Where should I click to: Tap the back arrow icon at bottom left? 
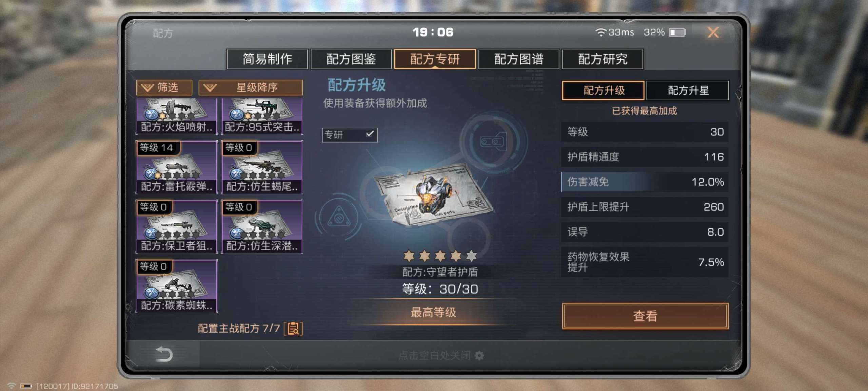164,354
